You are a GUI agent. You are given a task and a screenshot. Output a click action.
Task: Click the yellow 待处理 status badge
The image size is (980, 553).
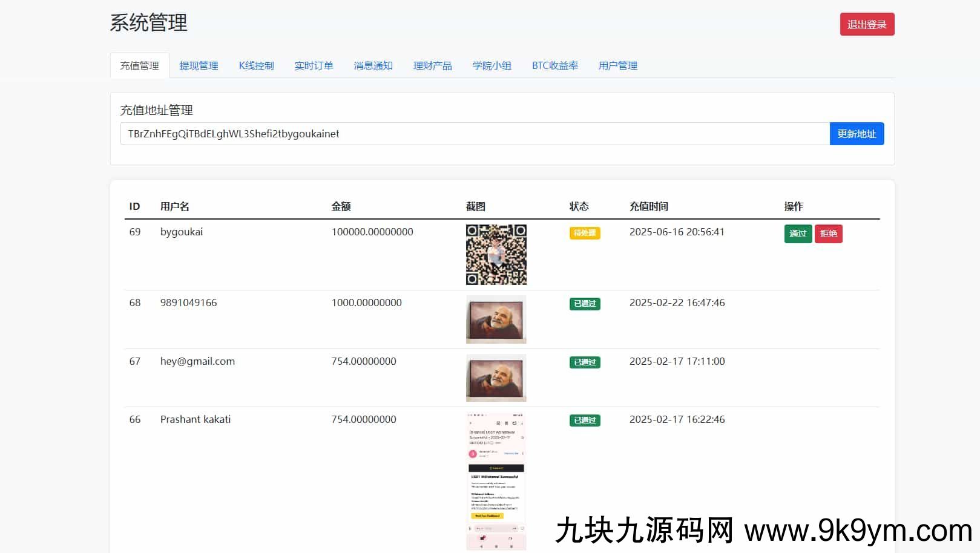click(584, 233)
